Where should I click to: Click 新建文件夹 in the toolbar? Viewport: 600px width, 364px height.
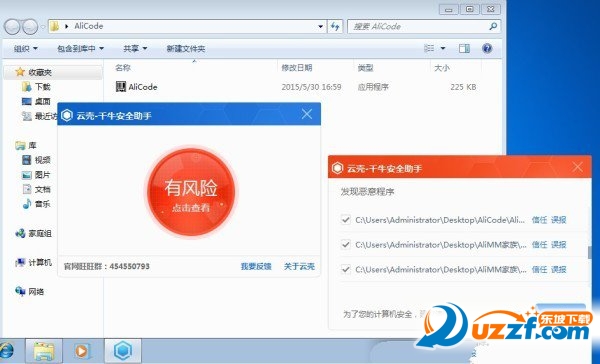pos(186,49)
